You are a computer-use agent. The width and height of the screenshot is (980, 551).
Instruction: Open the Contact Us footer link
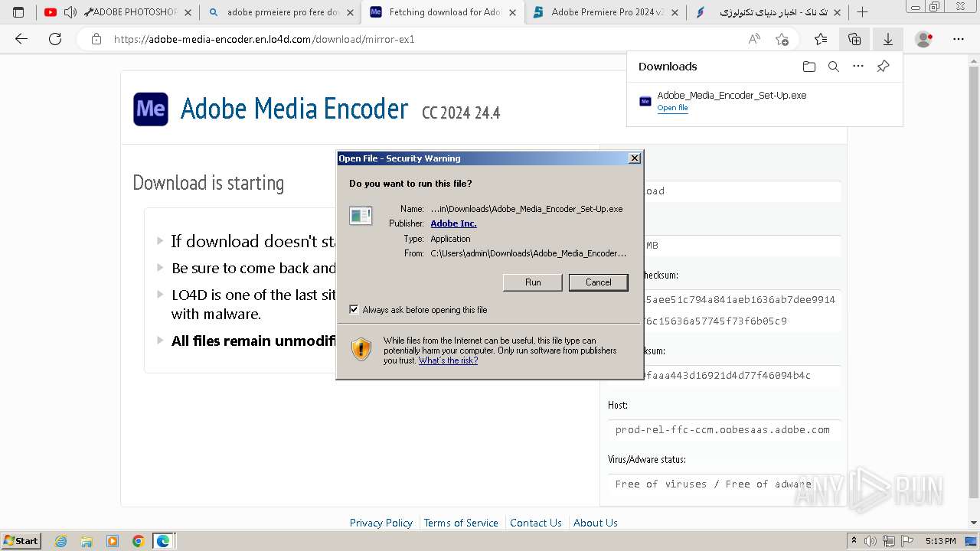coord(536,523)
